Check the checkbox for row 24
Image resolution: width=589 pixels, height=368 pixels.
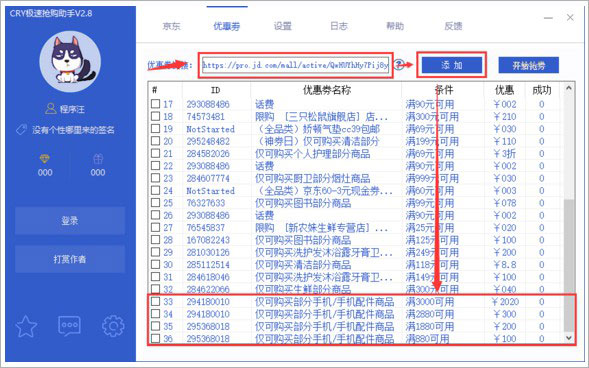pyautogui.click(x=156, y=190)
